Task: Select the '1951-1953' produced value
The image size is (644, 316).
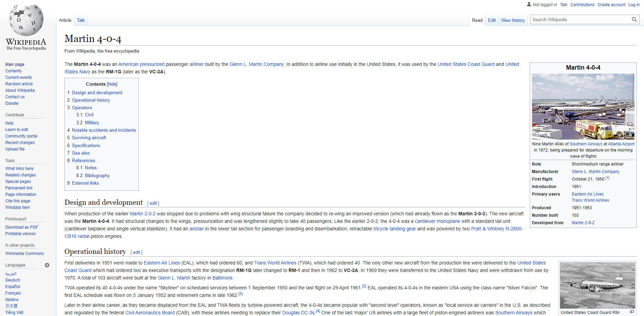Action: [582, 208]
